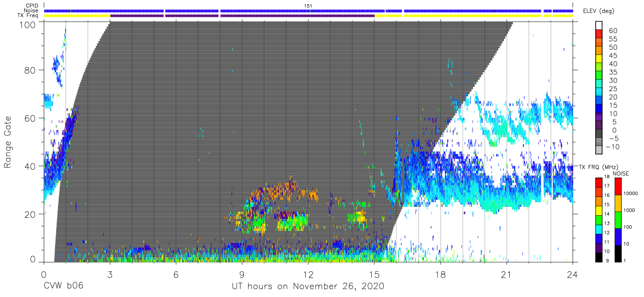644x297 pixels.
Task: Click the 20 tick on the Range Gate axis
Action: tap(30, 214)
